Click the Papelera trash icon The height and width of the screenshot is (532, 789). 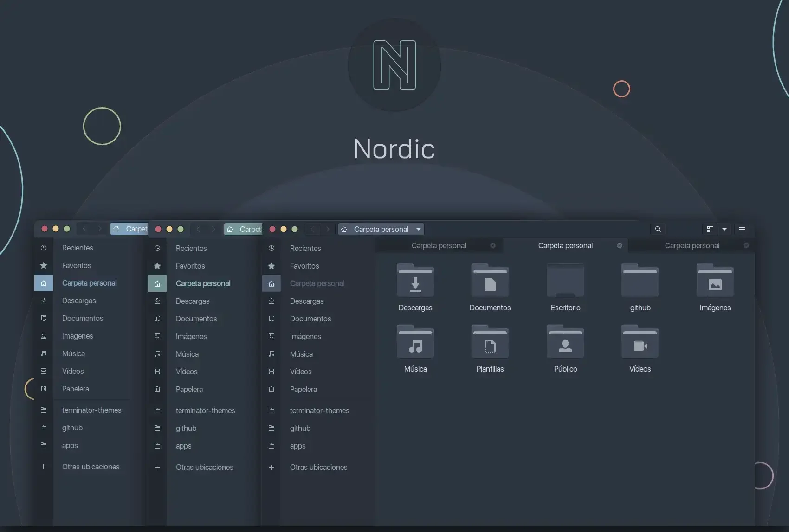click(271, 389)
